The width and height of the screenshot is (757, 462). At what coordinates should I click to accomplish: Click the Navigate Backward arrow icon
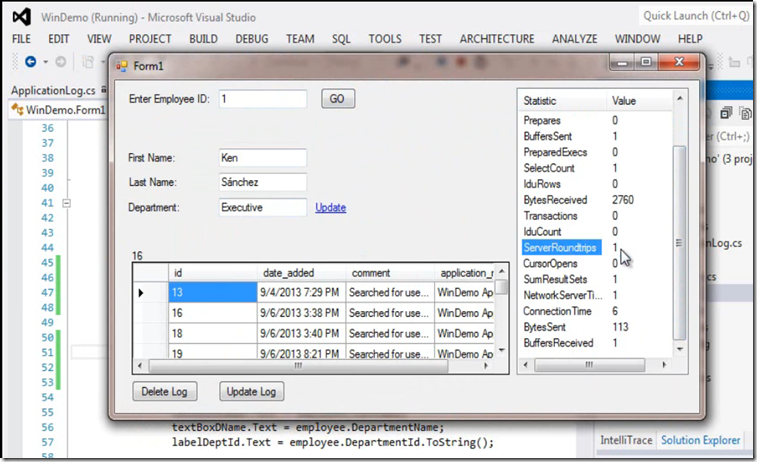click(30, 62)
